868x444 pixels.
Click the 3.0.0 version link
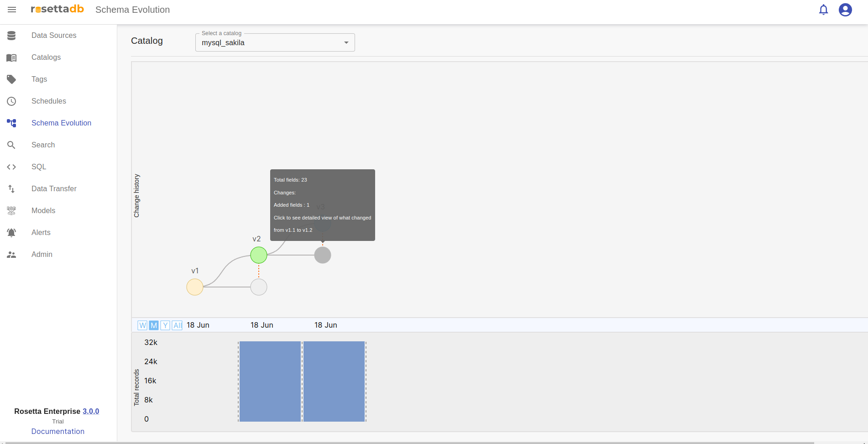pyautogui.click(x=91, y=411)
